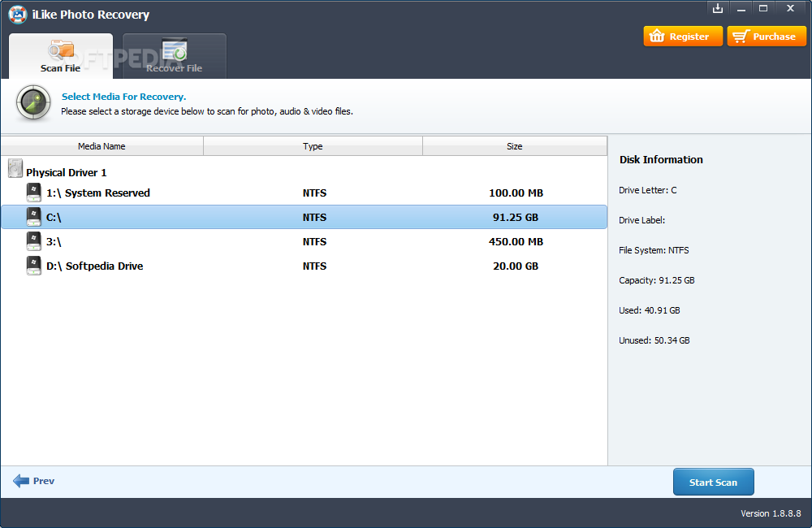Screen dimensions: 812x528
Task: Click the radar scan icon beside Select Media
Action: pos(33,102)
